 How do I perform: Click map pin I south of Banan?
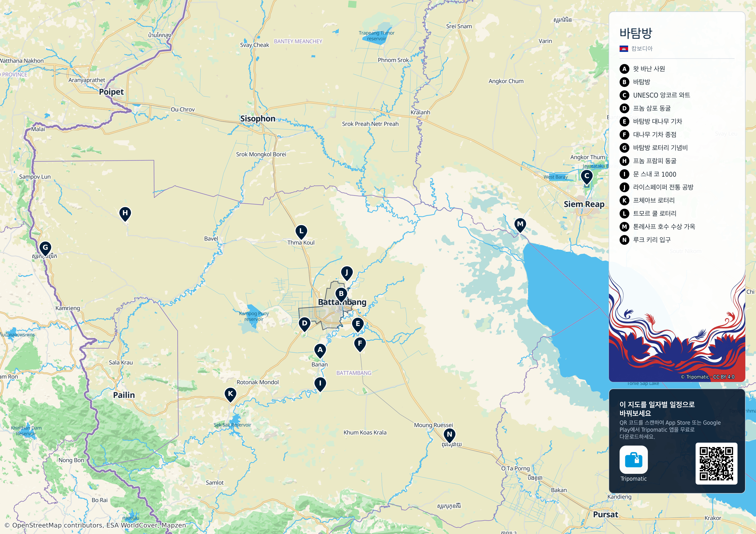[320, 384]
